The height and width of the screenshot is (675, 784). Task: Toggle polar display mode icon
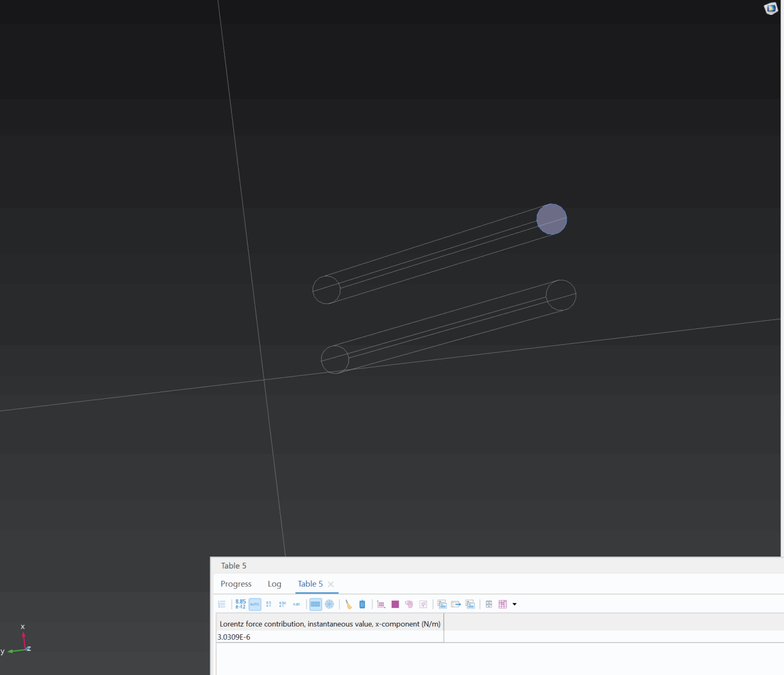(330, 604)
